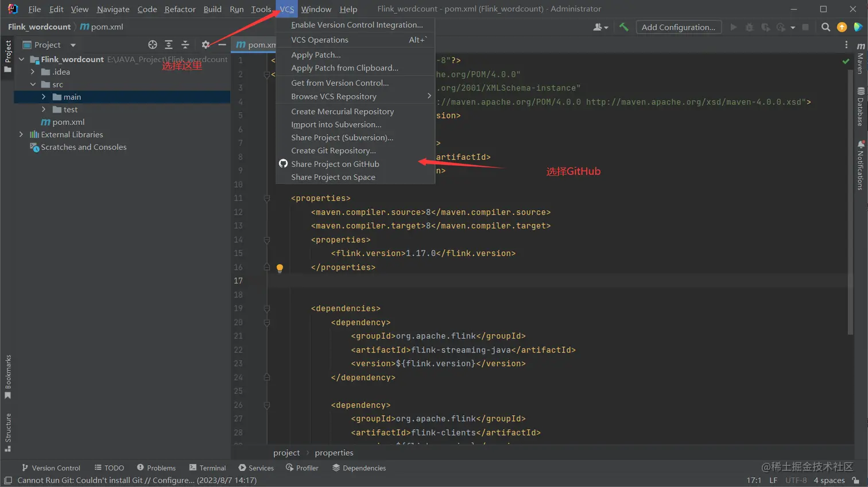Screen dimensions: 868x487
Task: Select Share Project on GitHub
Action: [335, 164]
